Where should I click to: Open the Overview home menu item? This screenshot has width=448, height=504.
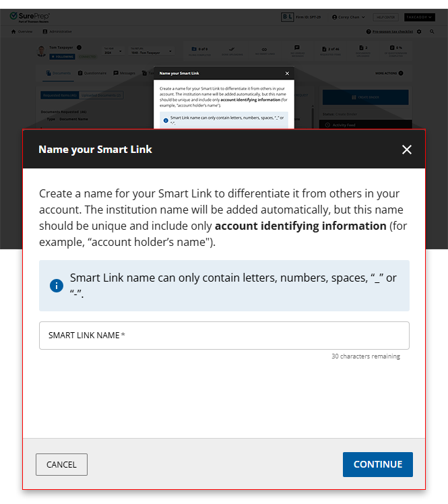coord(22,32)
